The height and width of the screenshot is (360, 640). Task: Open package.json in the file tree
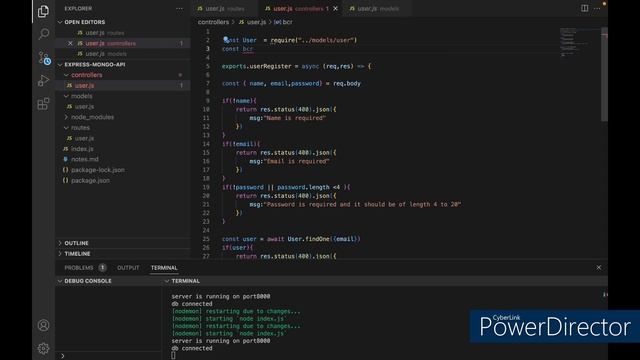[x=123, y=180]
